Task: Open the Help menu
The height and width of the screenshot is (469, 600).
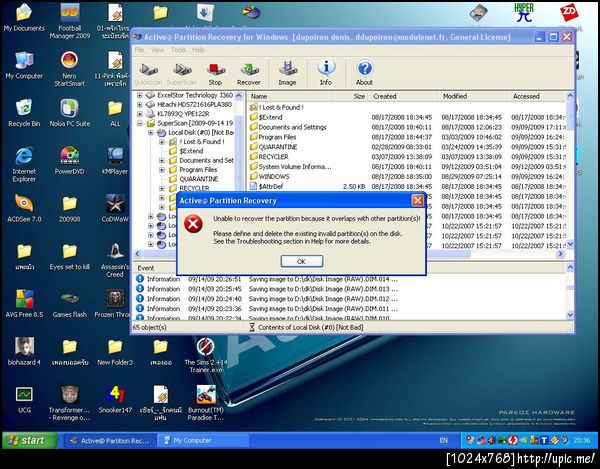Action: (x=198, y=50)
